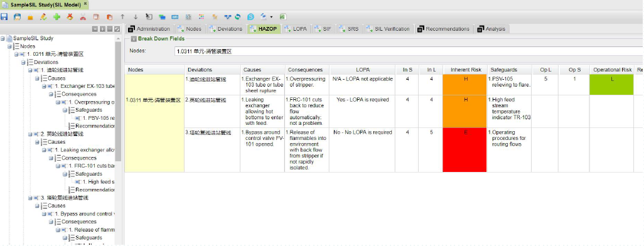Collapse the Break Down Fields section
Viewport: 644px width, 246px height.
click(x=134, y=39)
